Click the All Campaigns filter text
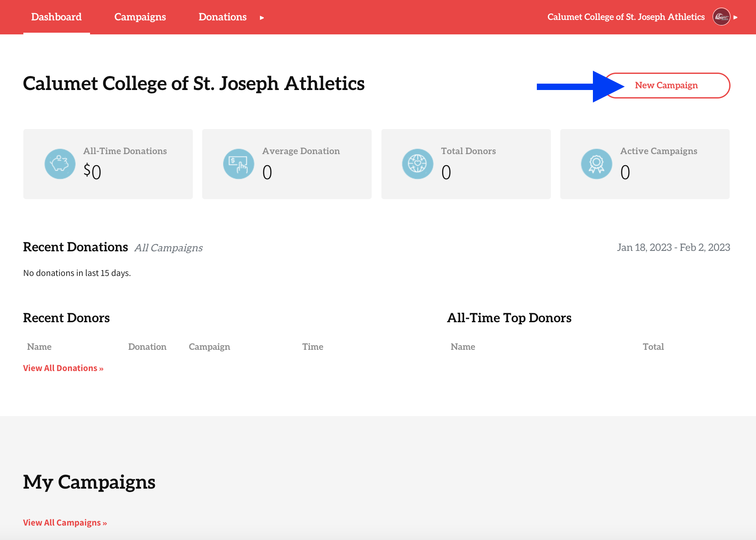This screenshot has width=756, height=540. (x=169, y=248)
